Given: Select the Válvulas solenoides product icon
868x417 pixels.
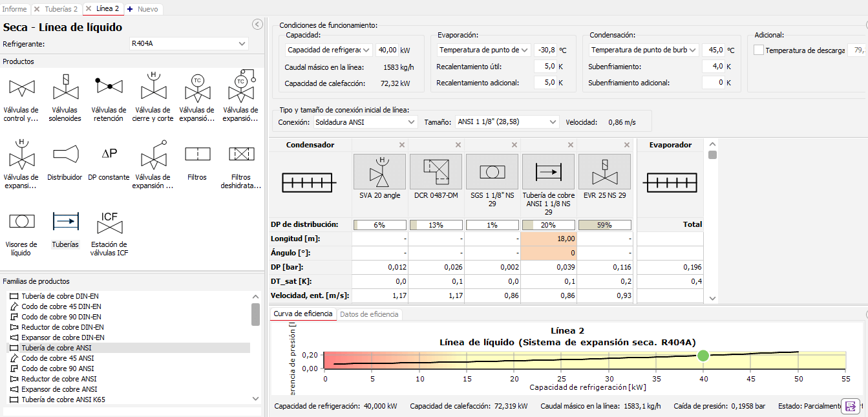Looking at the screenshot, I should (65, 87).
